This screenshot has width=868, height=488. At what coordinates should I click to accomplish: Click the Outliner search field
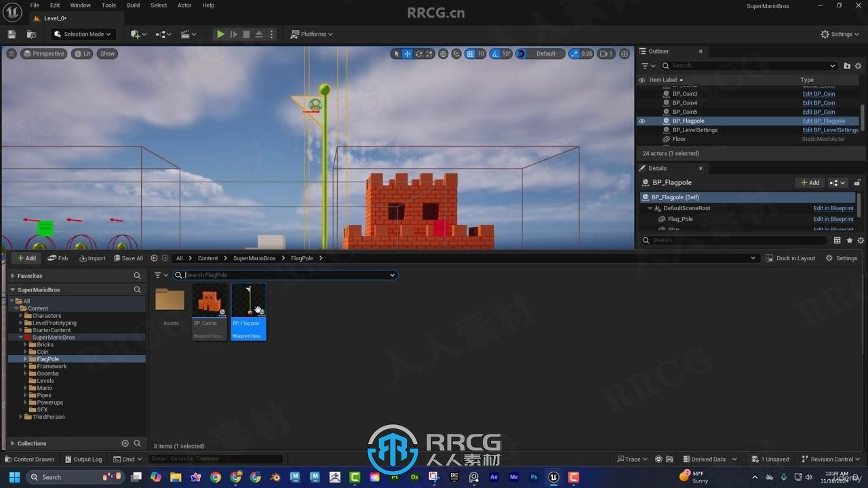749,66
